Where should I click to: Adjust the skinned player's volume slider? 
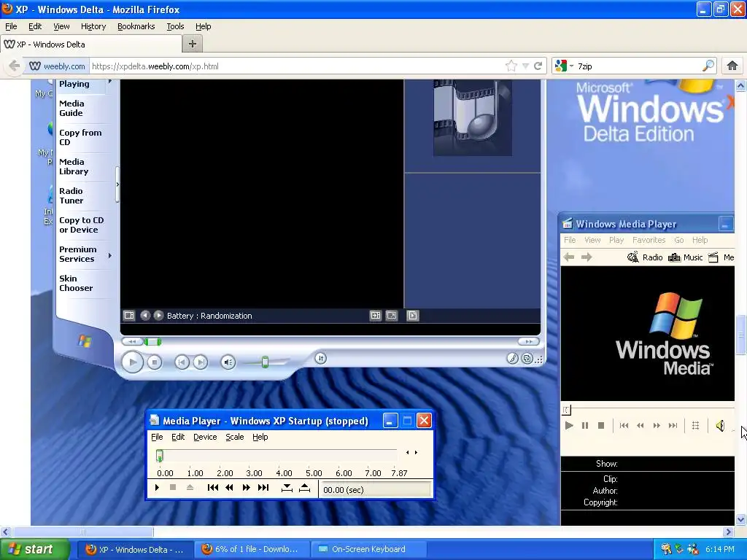click(265, 362)
